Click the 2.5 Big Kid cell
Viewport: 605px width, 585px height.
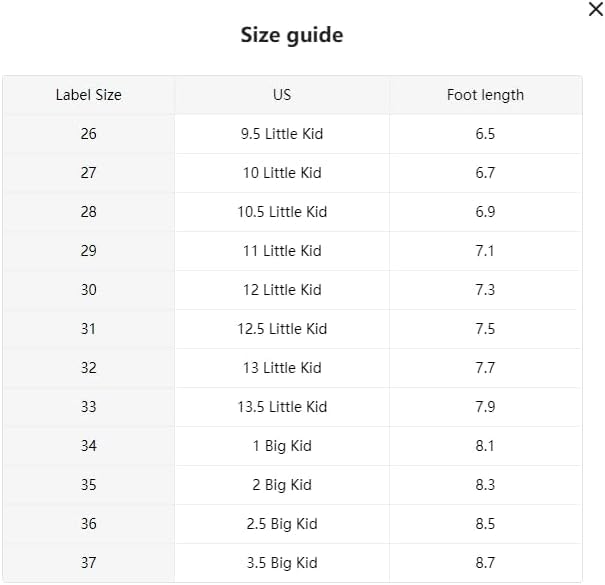282,524
